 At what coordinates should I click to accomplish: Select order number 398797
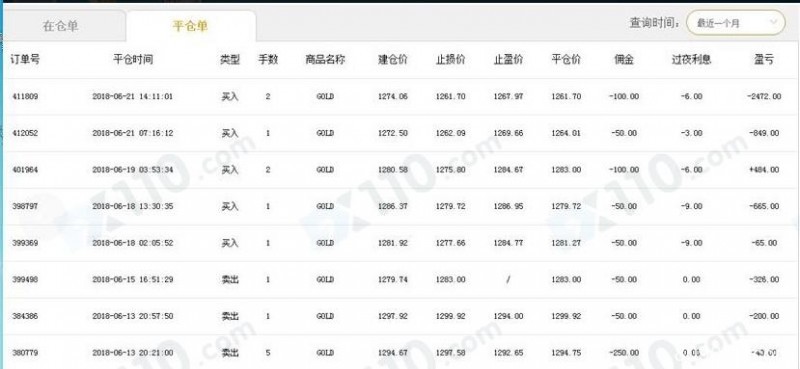[24, 206]
